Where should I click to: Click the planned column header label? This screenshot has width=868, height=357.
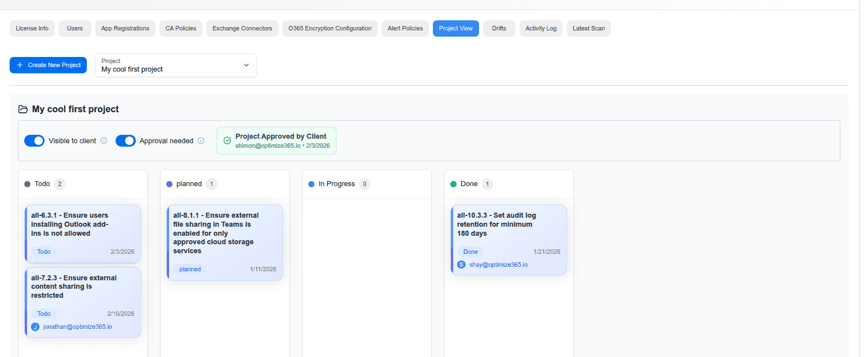(189, 184)
